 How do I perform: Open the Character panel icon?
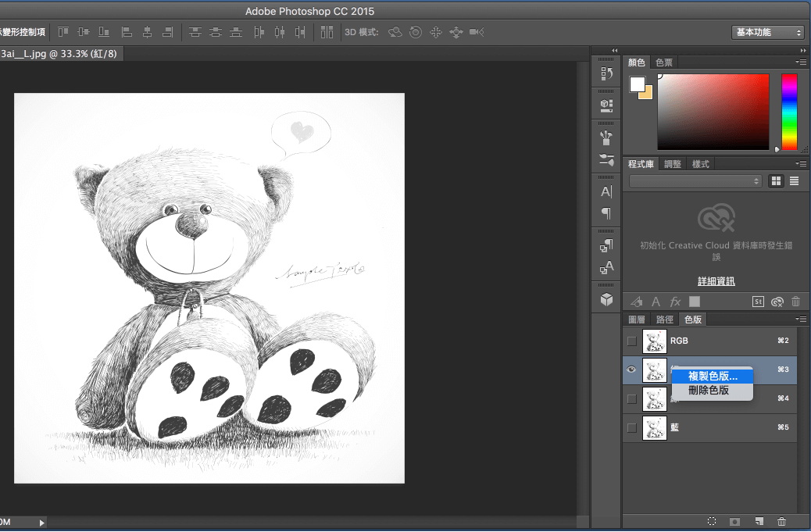click(606, 192)
